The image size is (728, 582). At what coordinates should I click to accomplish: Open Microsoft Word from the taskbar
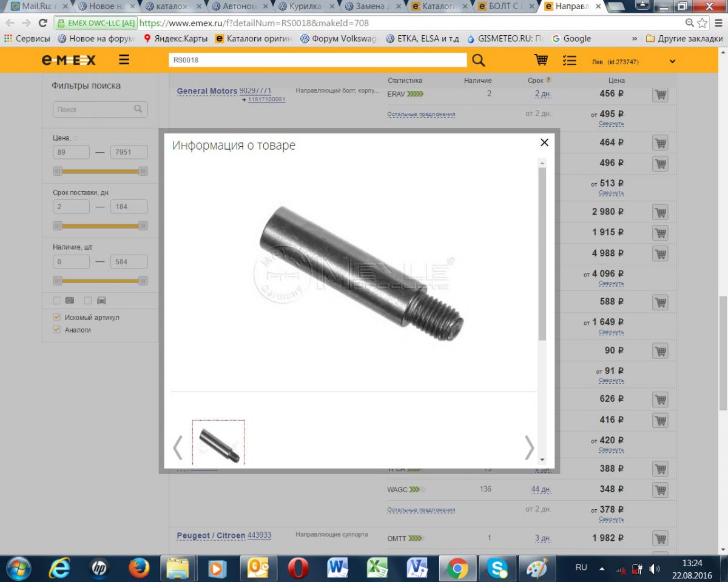click(x=337, y=567)
